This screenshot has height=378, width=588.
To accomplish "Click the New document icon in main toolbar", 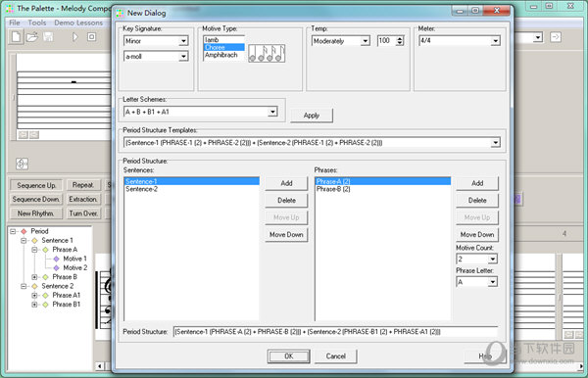I will (16, 36).
